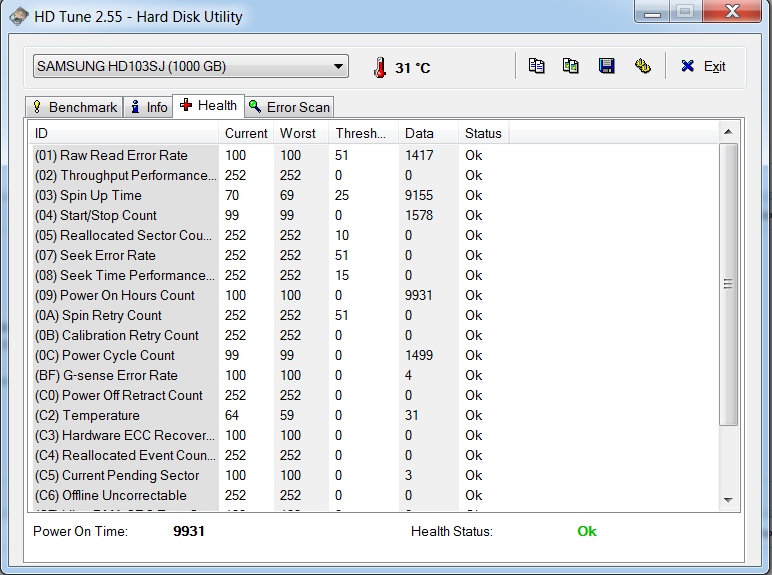Open the options wrench icon
The height and width of the screenshot is (575, 772).
(x=642, y=66)
